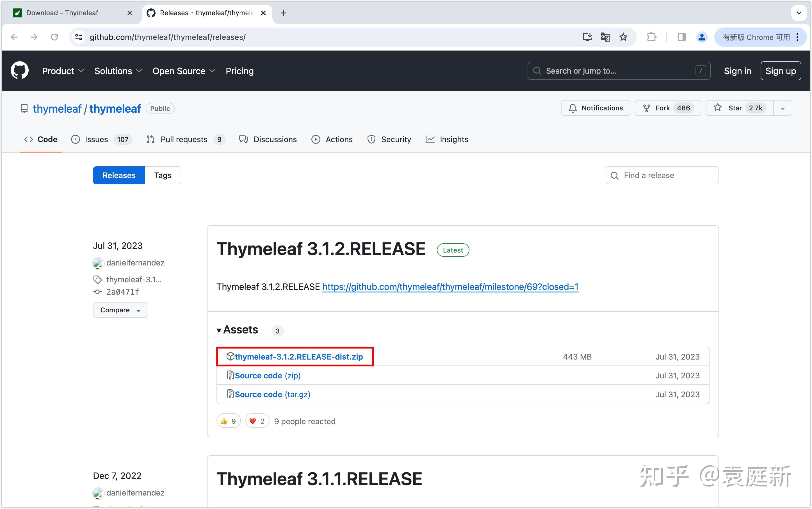812x509 pixels.
Task: Click the GitHub logo to go home
Action: pyautogui.click(x=19, y=70)
